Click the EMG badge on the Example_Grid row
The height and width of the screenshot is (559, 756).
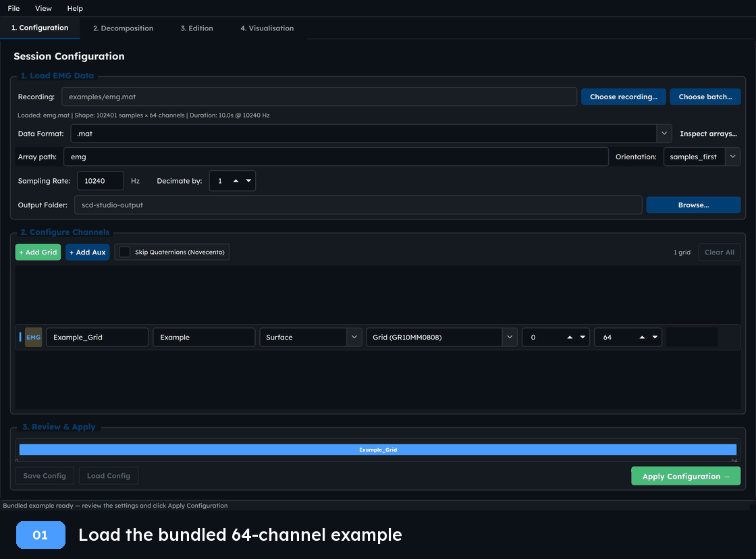pyautogui.click(x=33, y=337)
